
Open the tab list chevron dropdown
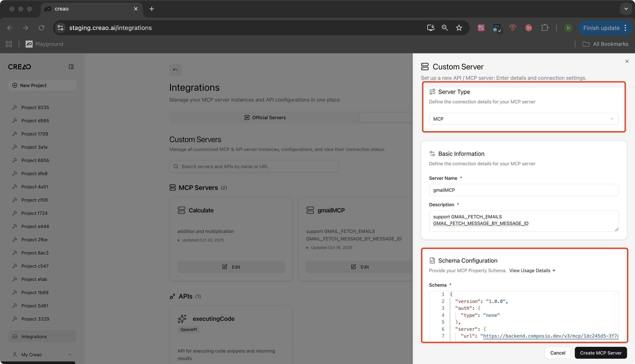point(626,9)
